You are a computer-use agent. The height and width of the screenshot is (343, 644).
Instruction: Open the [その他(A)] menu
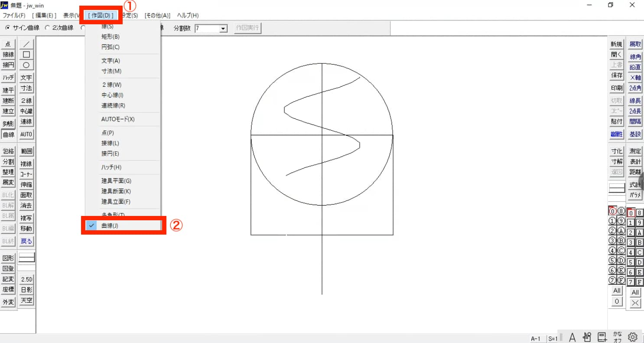[x=158, y=16]
